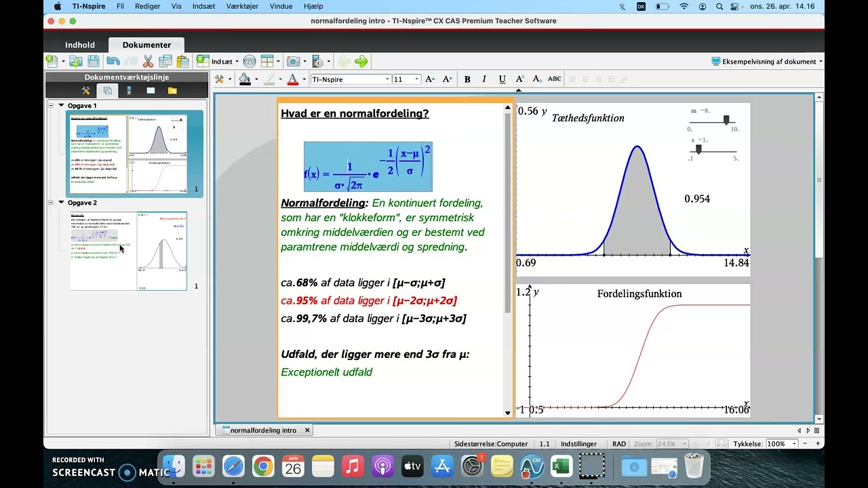Toggle italic formatting
The width and height of the screenshot is (868, 488).
(x=484, y=79)
